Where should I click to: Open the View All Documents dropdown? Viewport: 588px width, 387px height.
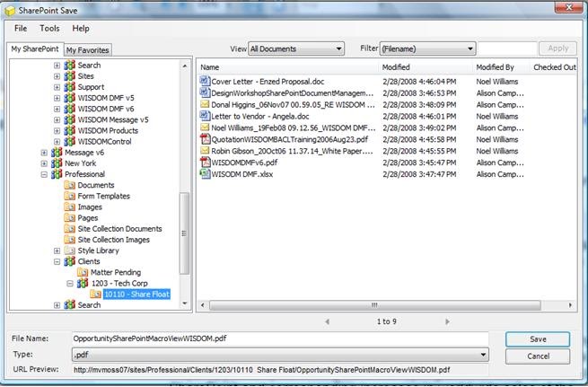(x=296, y=48)
